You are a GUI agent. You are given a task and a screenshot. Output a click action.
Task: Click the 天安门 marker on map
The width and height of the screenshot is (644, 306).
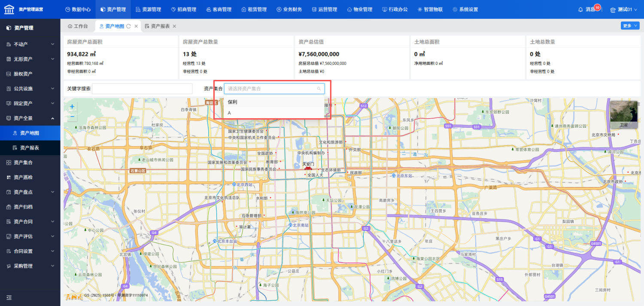[x=308, y=168]
